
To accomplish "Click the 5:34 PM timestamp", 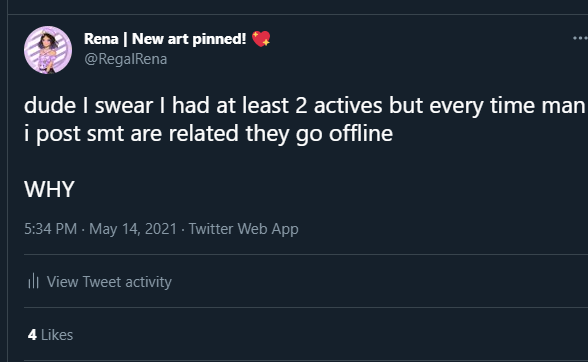I will pos(50,228).
